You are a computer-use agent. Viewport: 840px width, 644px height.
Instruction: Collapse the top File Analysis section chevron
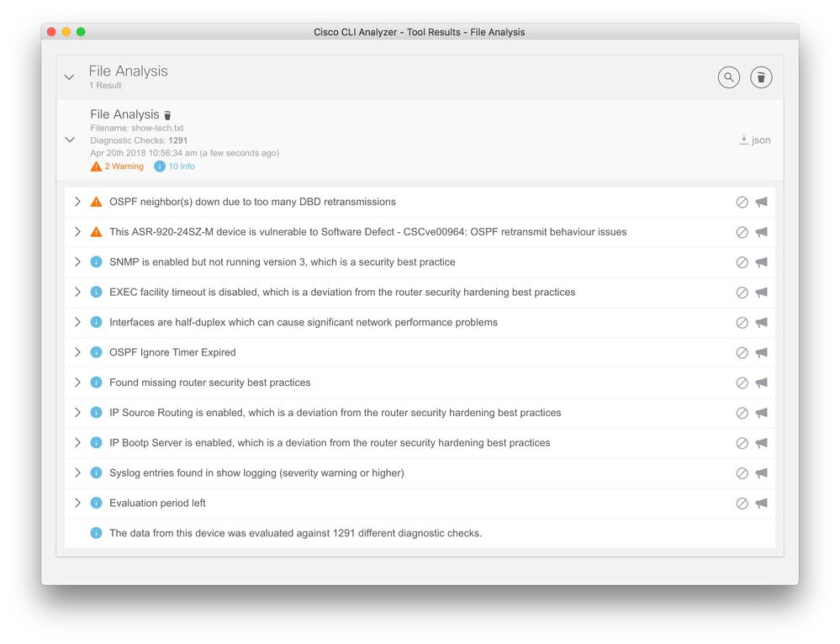point(69,77)
